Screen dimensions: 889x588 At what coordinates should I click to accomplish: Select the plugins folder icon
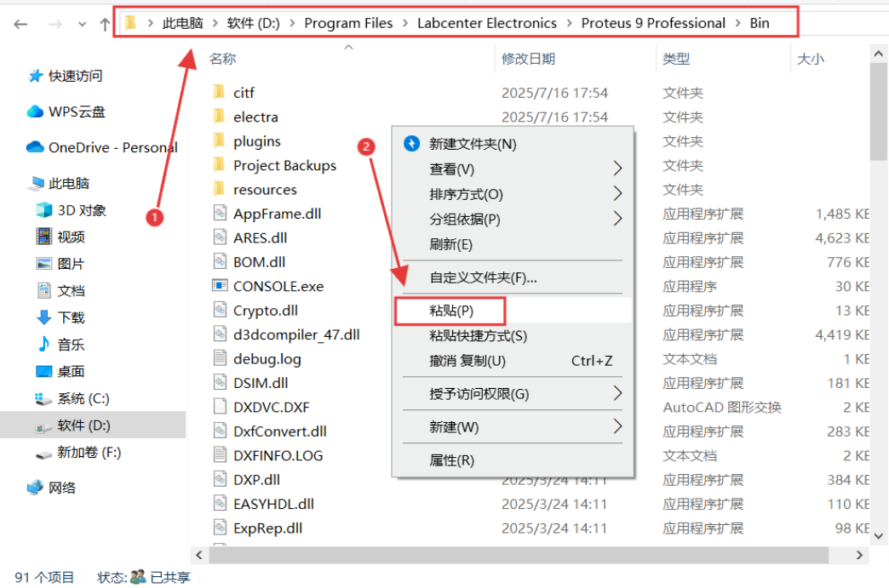tap(219, 140)
